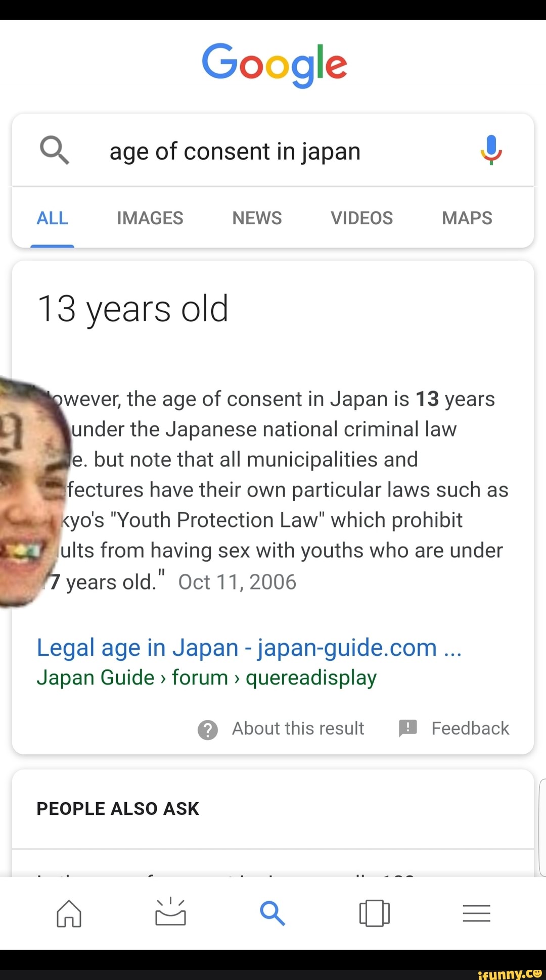Open the hamburger menu icon
This screenshot has height=980, width=546.
tap(476, 913)
